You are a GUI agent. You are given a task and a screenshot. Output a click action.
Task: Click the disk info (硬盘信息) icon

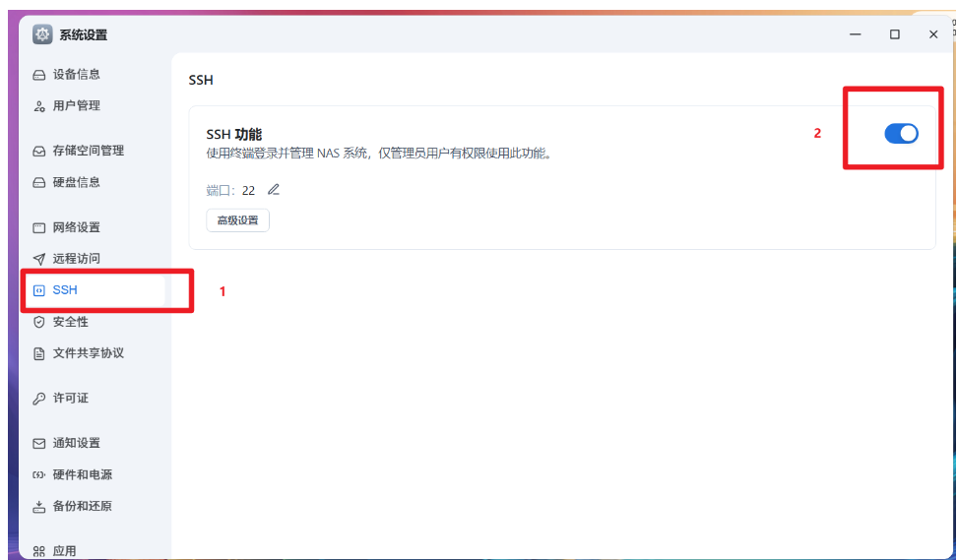point(39,183)
